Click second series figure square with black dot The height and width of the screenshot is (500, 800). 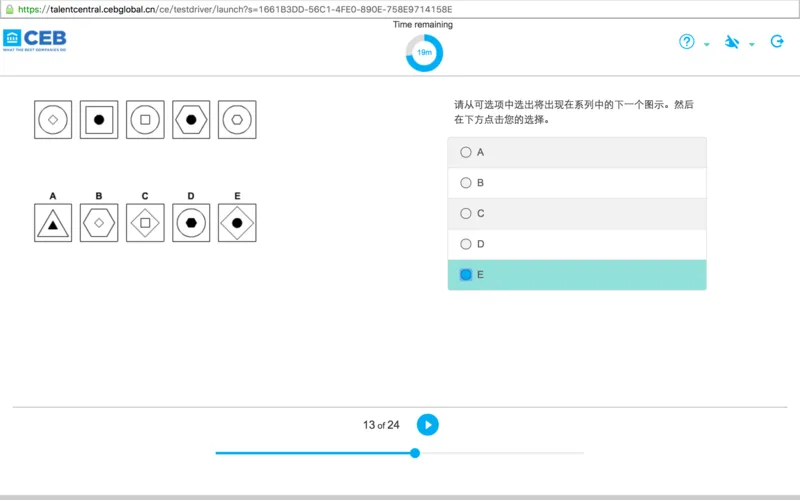[x=99, y=119]
